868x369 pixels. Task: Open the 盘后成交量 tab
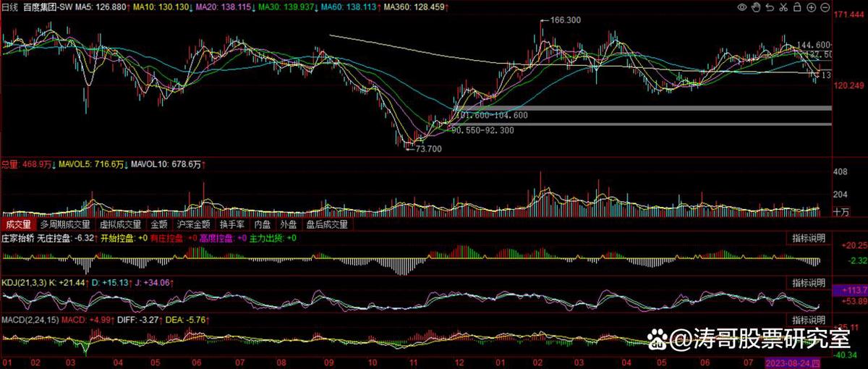[x=327, y=225]
